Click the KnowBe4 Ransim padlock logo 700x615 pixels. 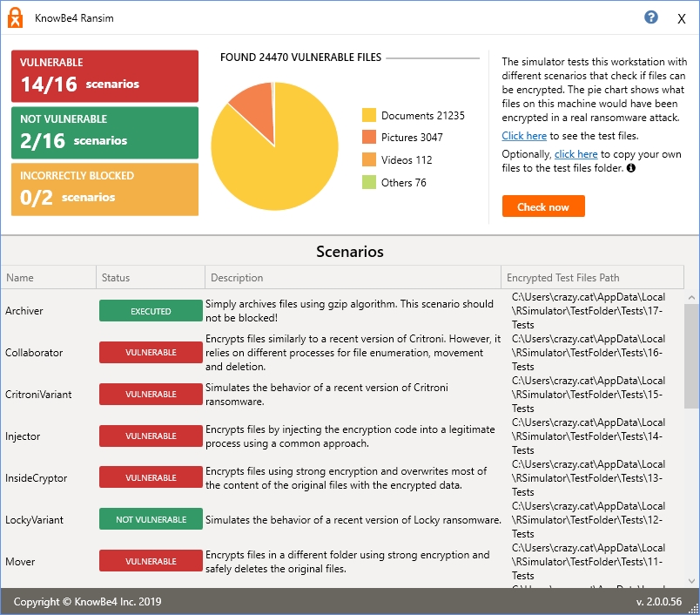click(x=15, y=18)
